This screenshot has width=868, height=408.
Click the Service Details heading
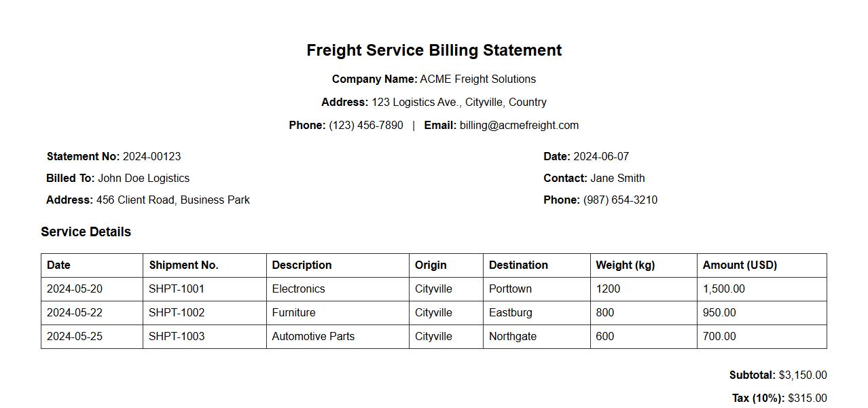[x=86, y=232]
